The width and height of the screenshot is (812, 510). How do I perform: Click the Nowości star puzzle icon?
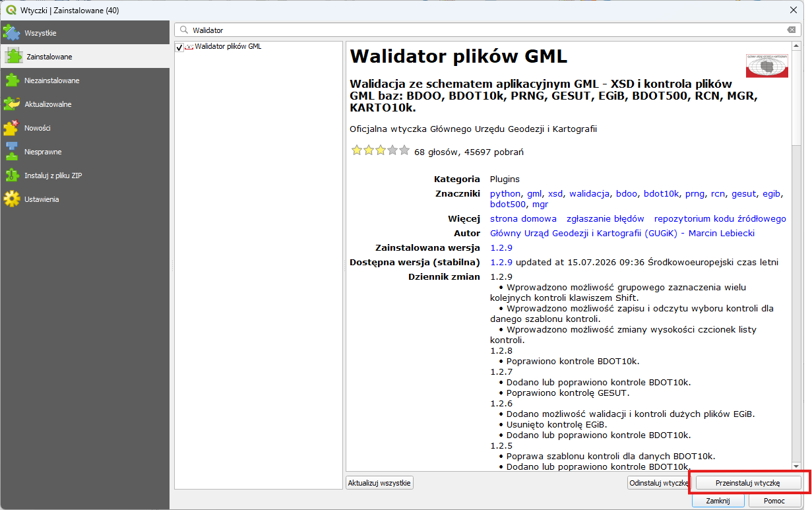(x=11, y=127)
